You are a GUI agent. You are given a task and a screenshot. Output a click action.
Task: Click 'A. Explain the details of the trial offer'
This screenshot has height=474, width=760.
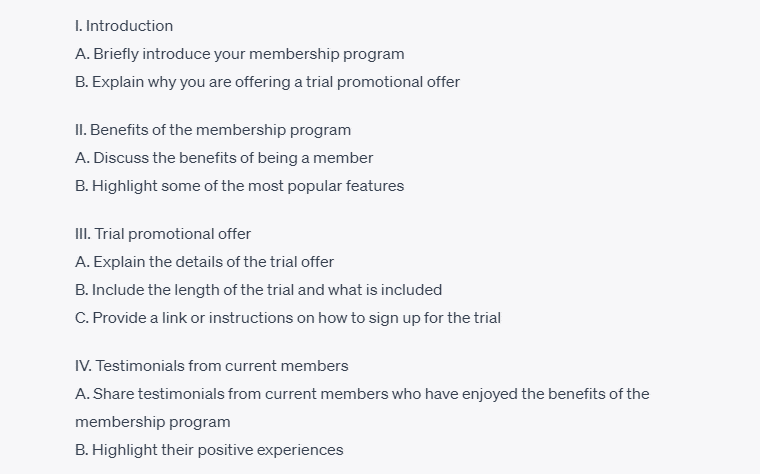[x=205, y=262]
